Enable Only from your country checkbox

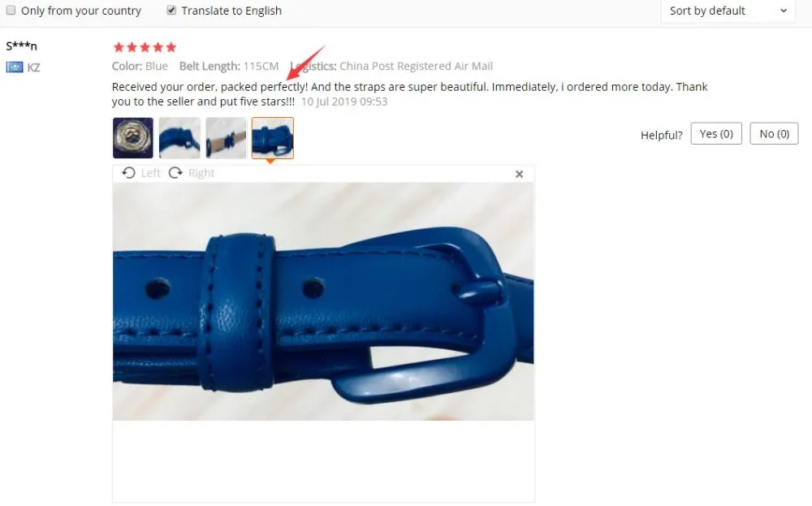point(11,11)
